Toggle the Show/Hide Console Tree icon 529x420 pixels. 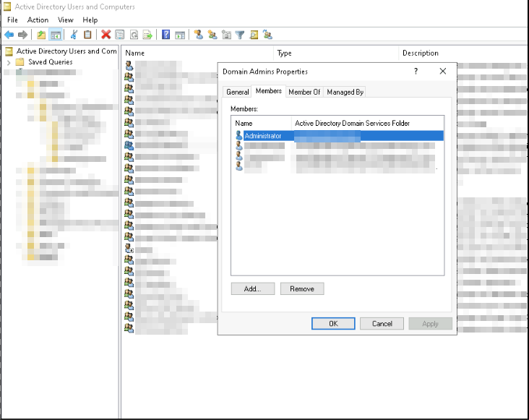(x=55, y=35)
